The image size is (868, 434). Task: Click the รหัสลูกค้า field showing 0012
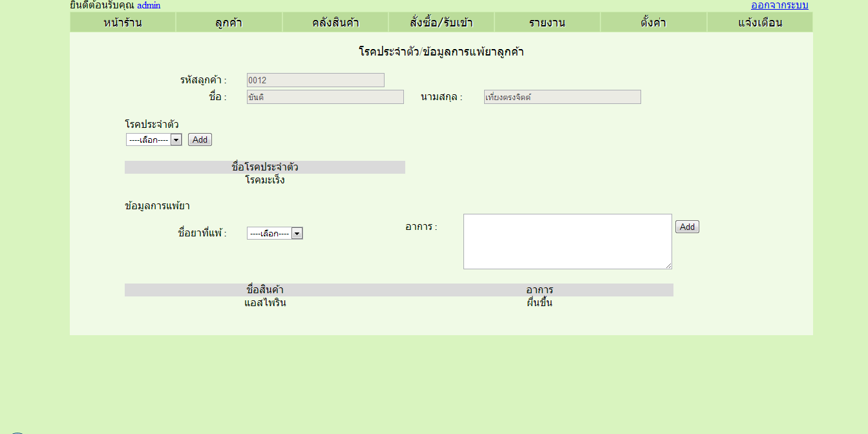click(x=315, y=80)
